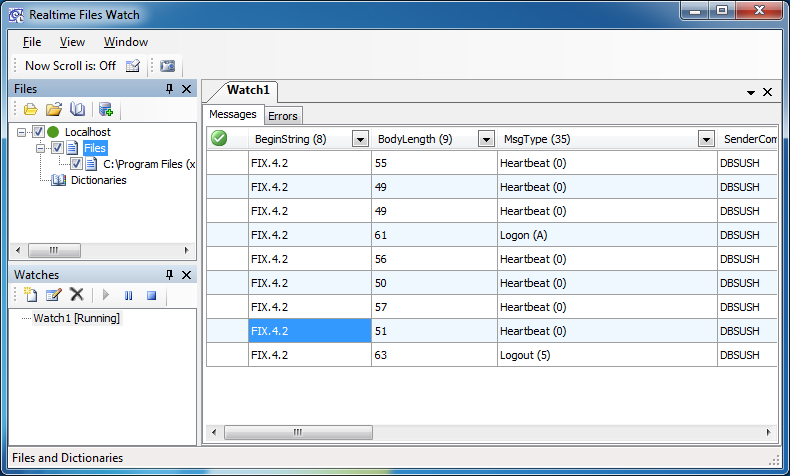Click the edit watch pencil icon
This screenshot has width=790, height=476.
[x=53, y=295]
